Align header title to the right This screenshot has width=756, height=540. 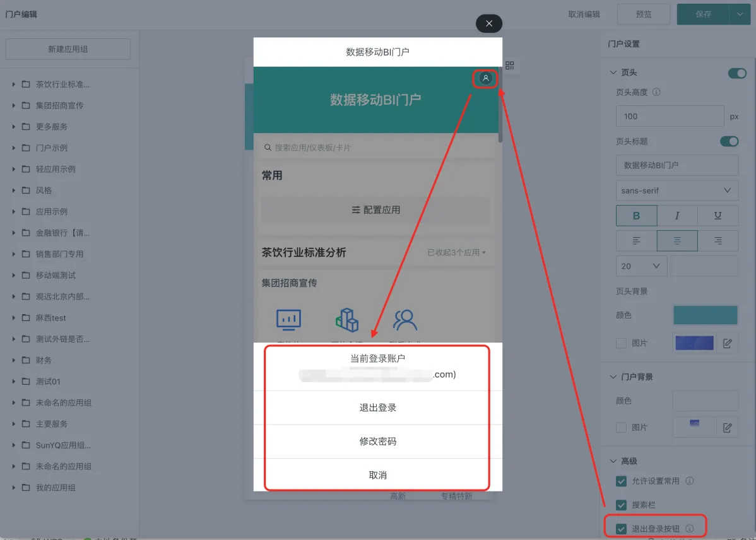[718, 241]
